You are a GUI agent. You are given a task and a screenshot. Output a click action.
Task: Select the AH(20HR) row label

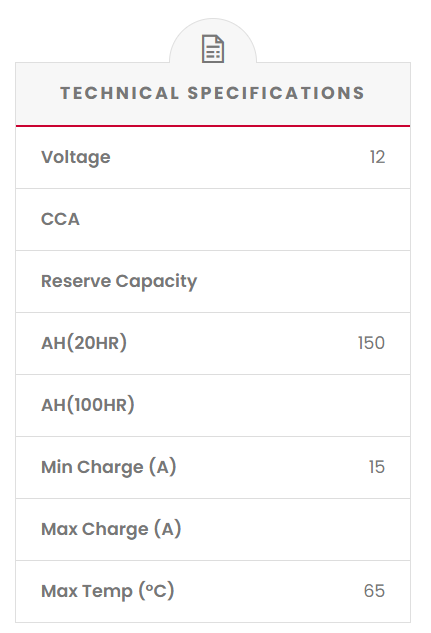click(x=84, y=343)
